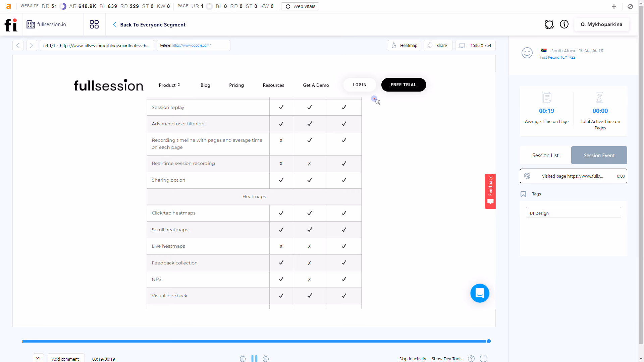Image resolution: width=644 pixels, height=362 pixels.
Task: Click the Web vitals refresh button
Action: tap(300, 6)
